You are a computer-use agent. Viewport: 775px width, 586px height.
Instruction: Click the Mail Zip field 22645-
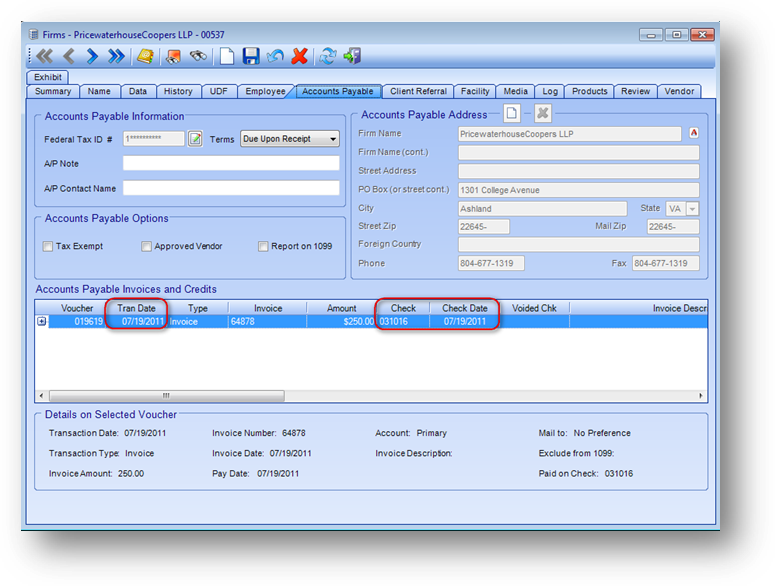(673, 227)
